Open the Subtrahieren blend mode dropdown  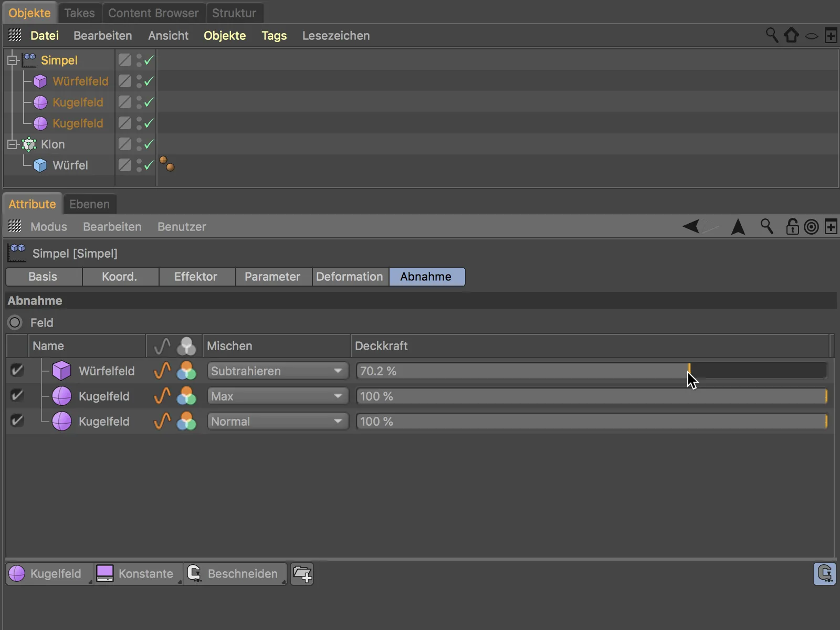coord(278,371)
